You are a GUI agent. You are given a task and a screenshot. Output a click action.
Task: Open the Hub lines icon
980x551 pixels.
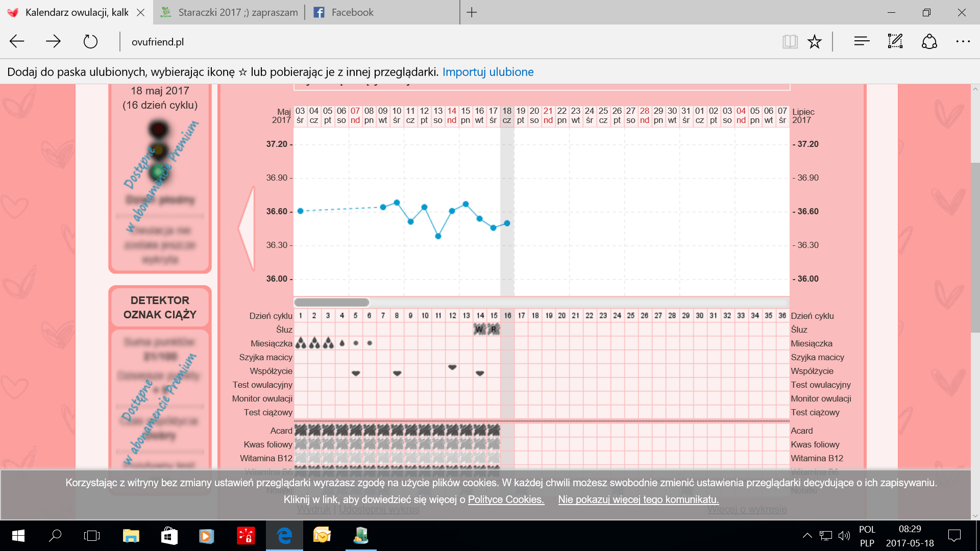[x=862, y=41]
